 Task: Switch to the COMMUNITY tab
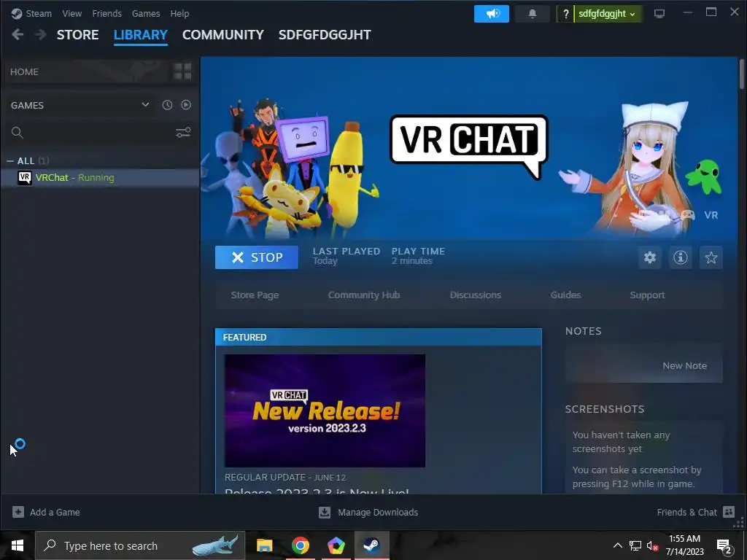point(223,35)
